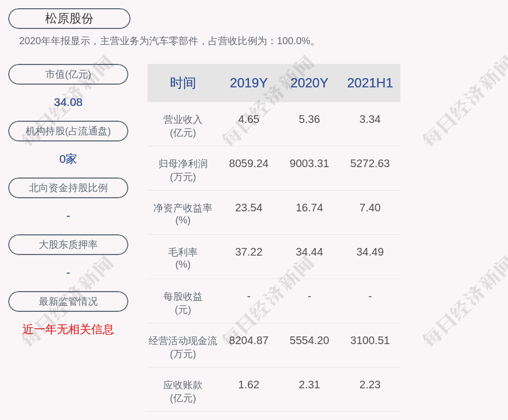Click the 毛利率 value 34.49 for 2021H1

click(370, 252)
